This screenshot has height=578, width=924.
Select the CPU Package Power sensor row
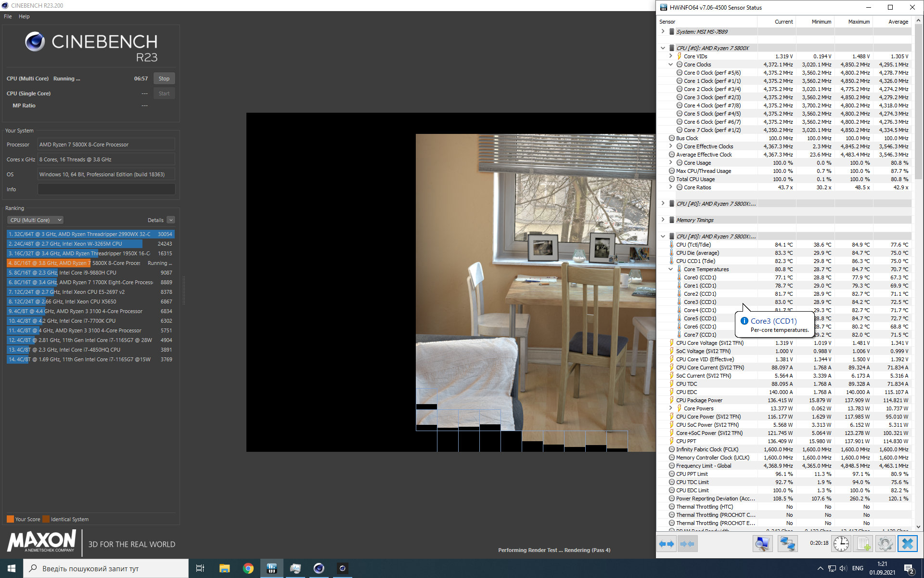[x=784, y=400]
